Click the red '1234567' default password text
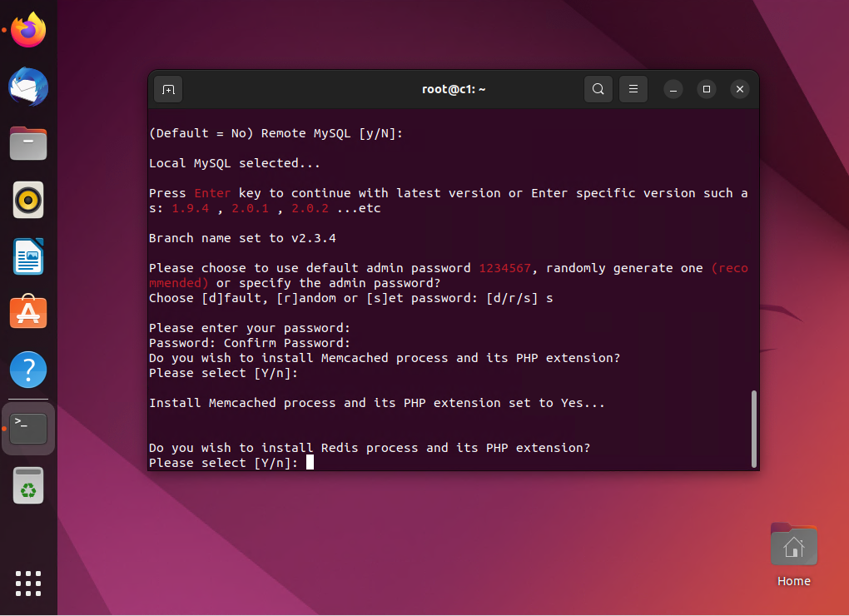 coord(504,269)
